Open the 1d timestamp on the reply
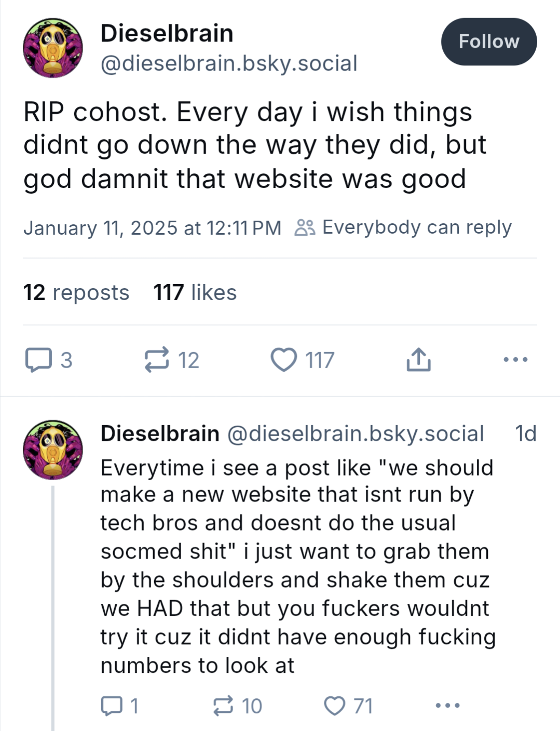Image resolution: width=560 pixels, height=731 pixels. [x=525, y=434]
